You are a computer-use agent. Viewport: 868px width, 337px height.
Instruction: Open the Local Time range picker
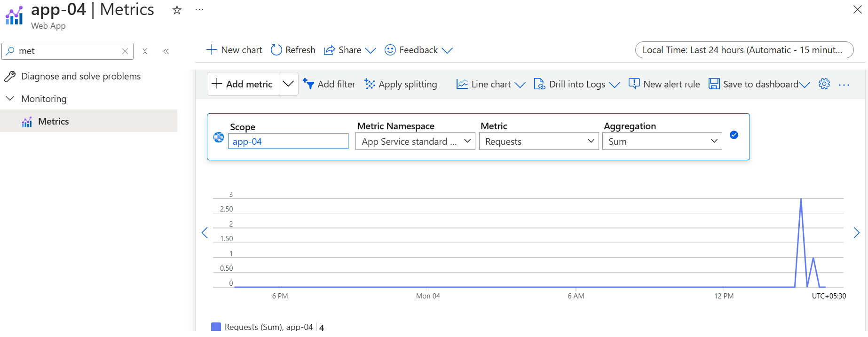click(x=744, y=50)
